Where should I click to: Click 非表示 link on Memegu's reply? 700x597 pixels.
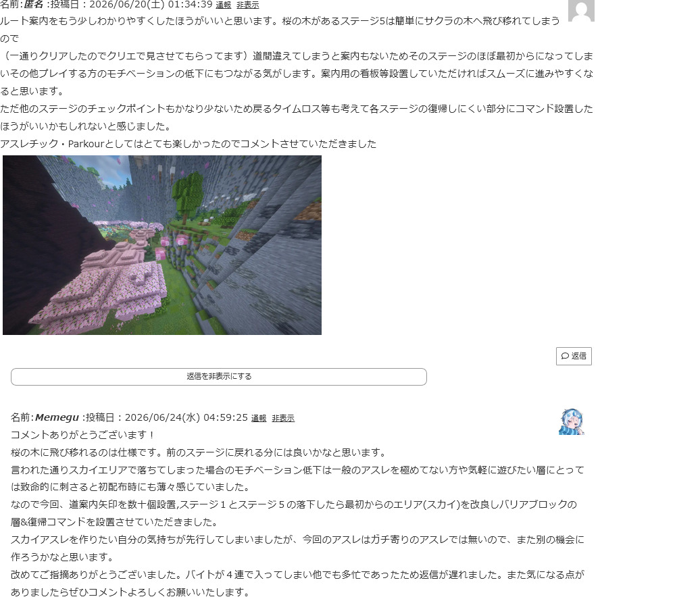pos(283,418)
